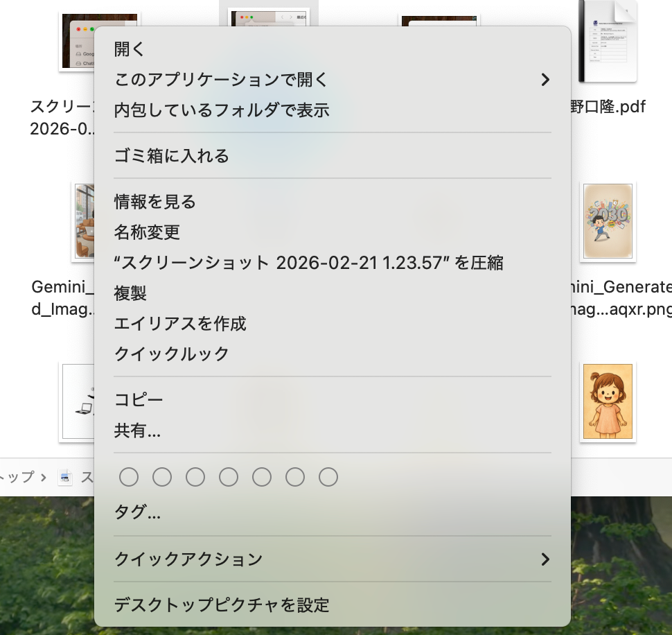Image resolution: width=672 pixels, height=635 pixels.
Task: Select the line-sketch image thumbnail beside the menu
Action: click(x=78, y=402)
